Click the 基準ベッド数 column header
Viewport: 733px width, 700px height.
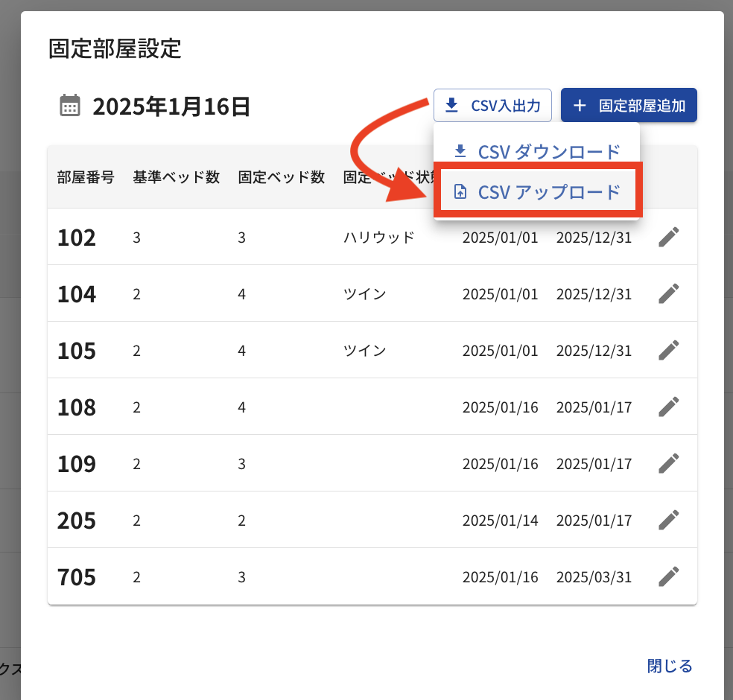177,177
